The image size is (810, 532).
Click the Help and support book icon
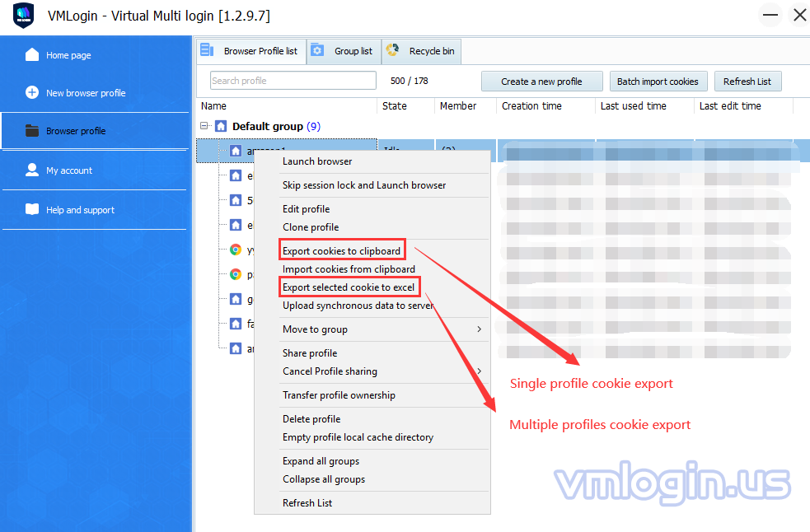(x=32, y=210)
